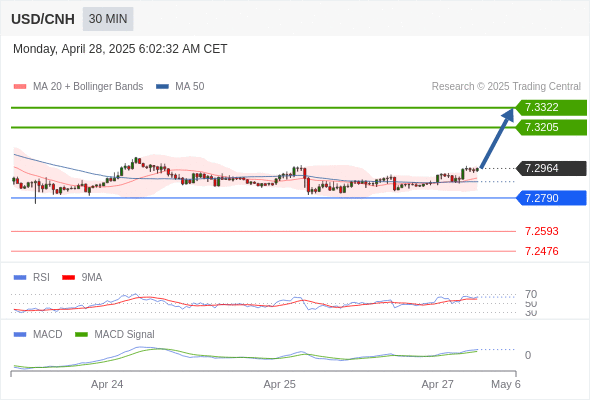Click the red 9MA legend marker
Screen dimensions: 590x400
pos(68,278)
